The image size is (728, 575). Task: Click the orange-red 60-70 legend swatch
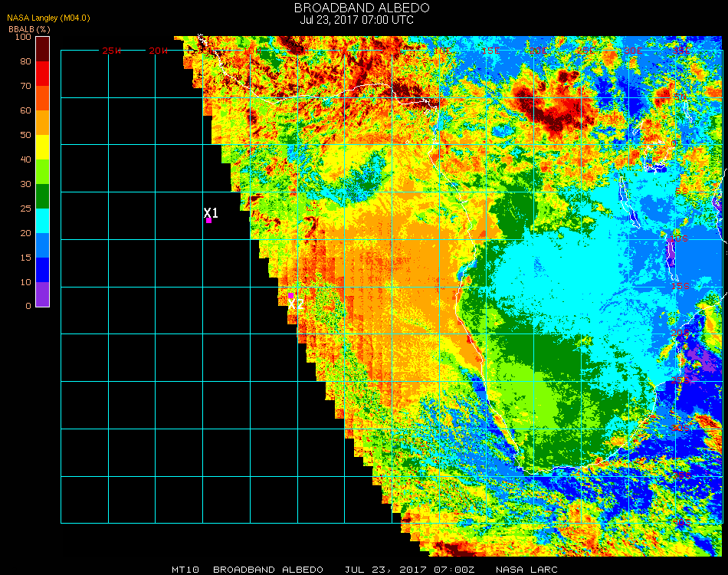coord(42,98)
